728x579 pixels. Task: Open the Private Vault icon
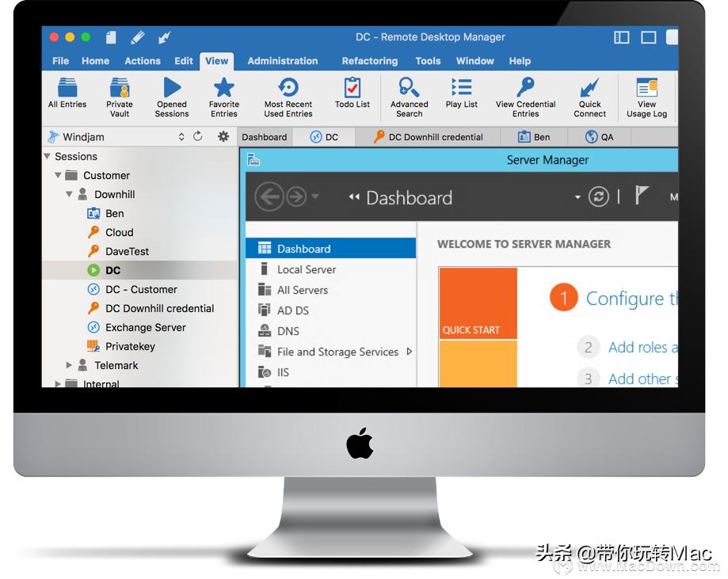tap(120, 88)
